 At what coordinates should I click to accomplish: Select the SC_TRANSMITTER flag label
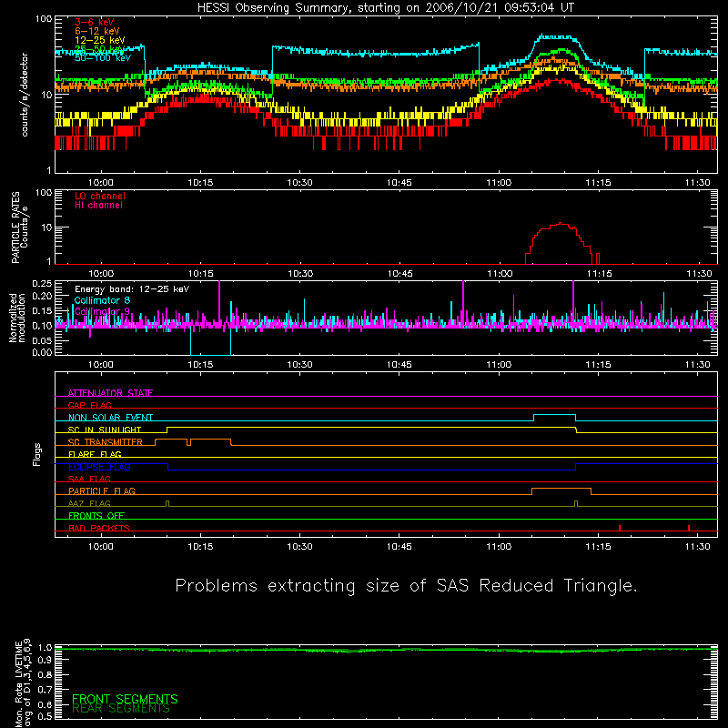click(106, 442)
